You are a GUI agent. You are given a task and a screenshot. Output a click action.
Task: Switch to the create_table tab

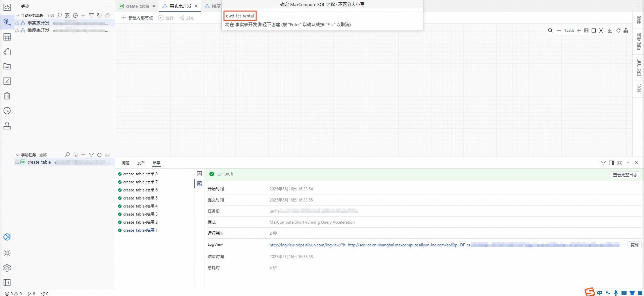coord(137,6)
